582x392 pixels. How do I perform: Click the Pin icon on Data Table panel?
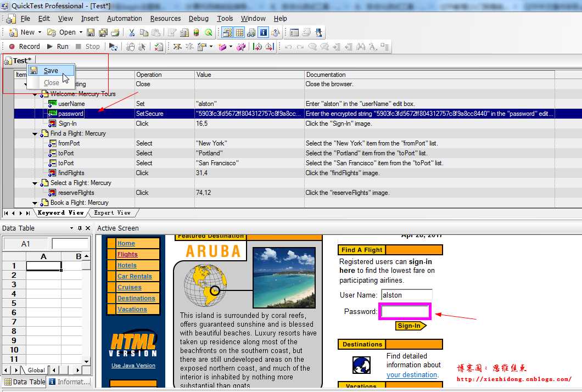pyautogui.click(x=80, y=228)
